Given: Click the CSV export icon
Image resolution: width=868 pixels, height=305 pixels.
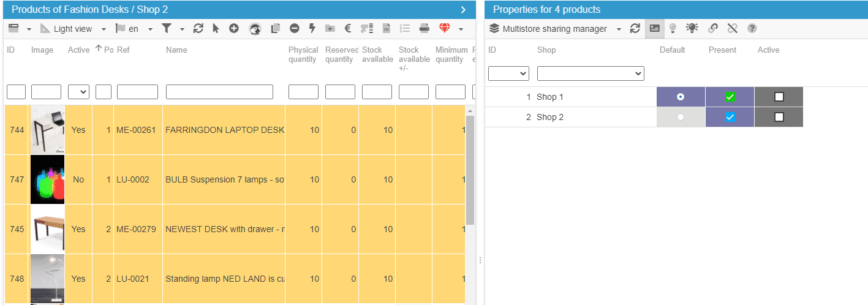Looking at the screenshot, I should pyautogui.click(x=387, y=28).
